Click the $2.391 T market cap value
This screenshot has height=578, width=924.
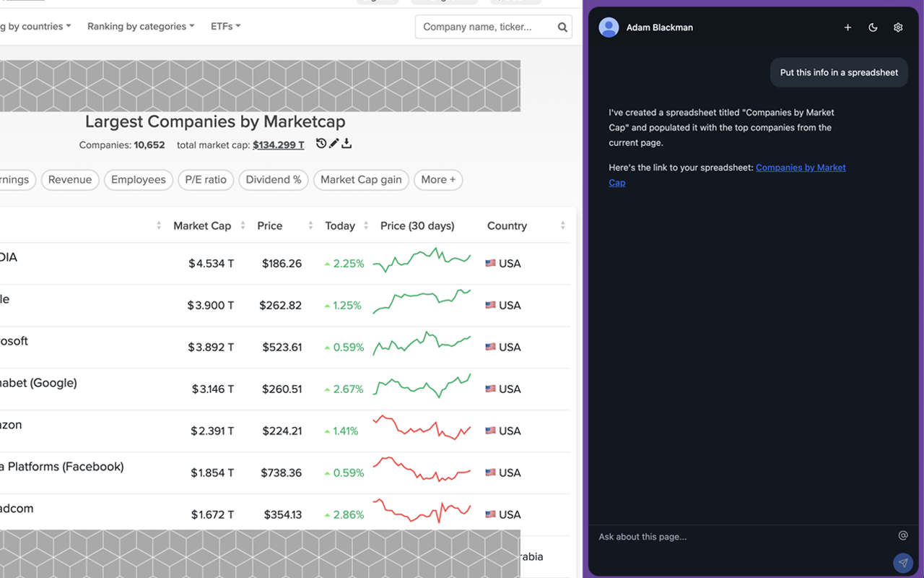click(x=212, y=431)
